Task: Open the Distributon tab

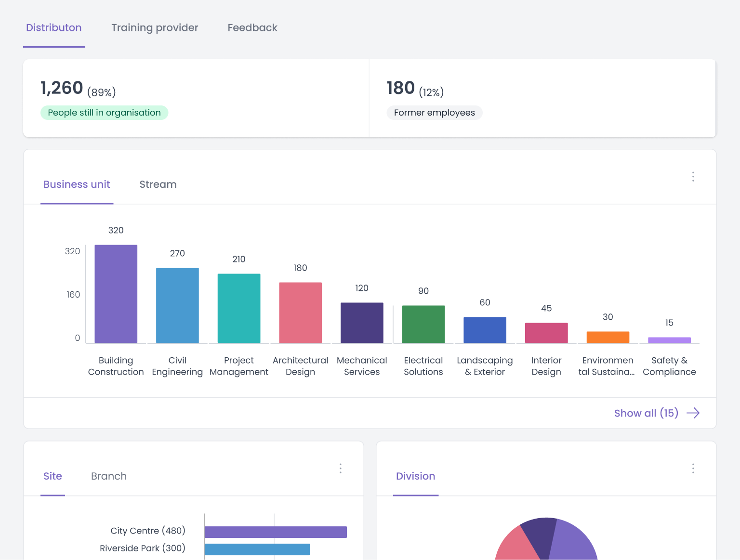Action: pos(54,27)
